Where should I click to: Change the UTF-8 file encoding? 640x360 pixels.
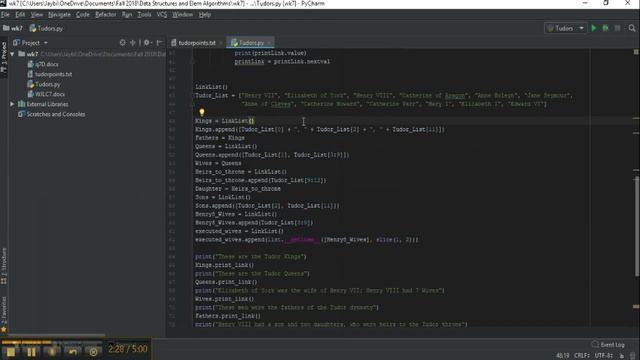[604, 356]
